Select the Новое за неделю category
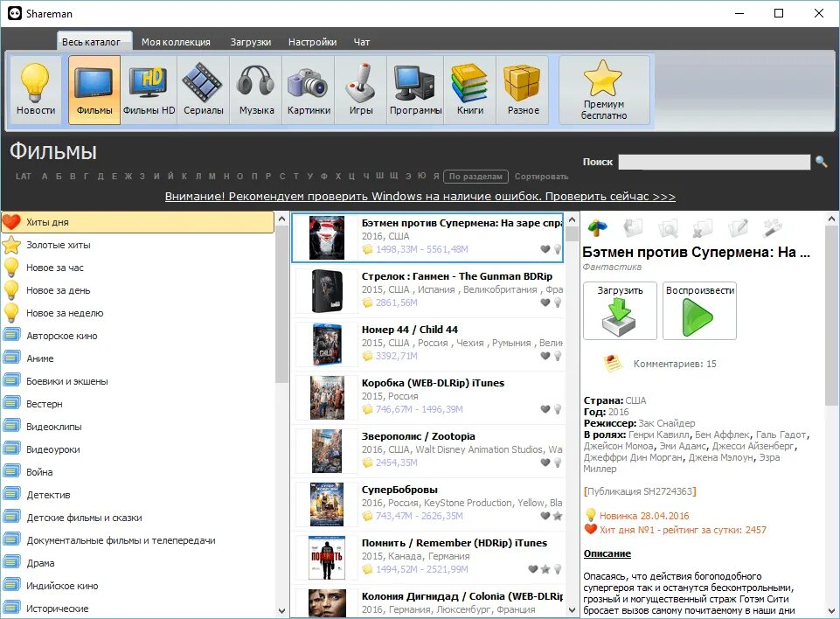Image resolution: width=840 pixels, height=619 pixels. pos(138,313)
